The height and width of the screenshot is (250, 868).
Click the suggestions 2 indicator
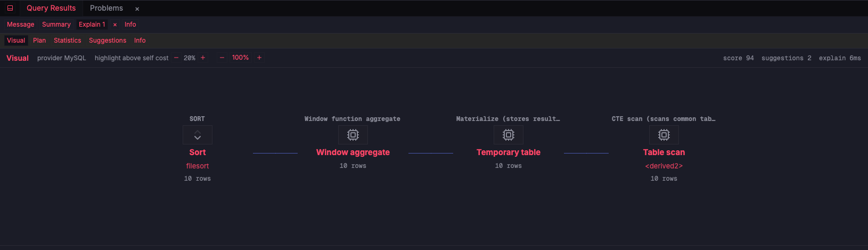point(787,58)
